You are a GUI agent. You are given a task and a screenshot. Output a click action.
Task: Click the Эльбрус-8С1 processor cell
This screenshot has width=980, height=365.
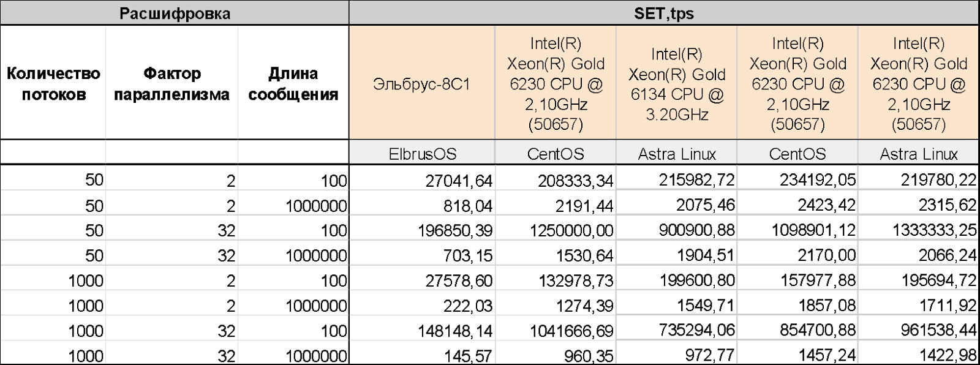[x=421, y=84]
